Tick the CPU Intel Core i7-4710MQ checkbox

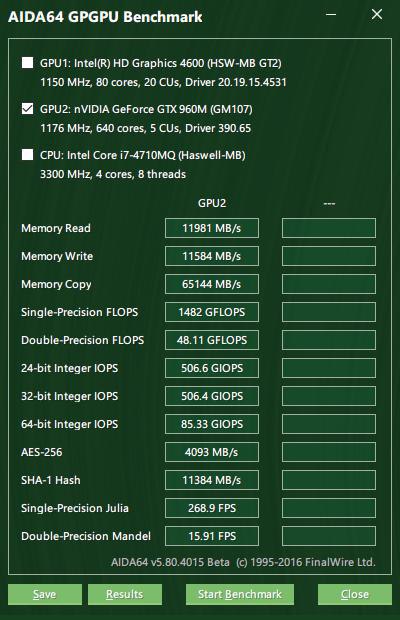tap(27, 155)
